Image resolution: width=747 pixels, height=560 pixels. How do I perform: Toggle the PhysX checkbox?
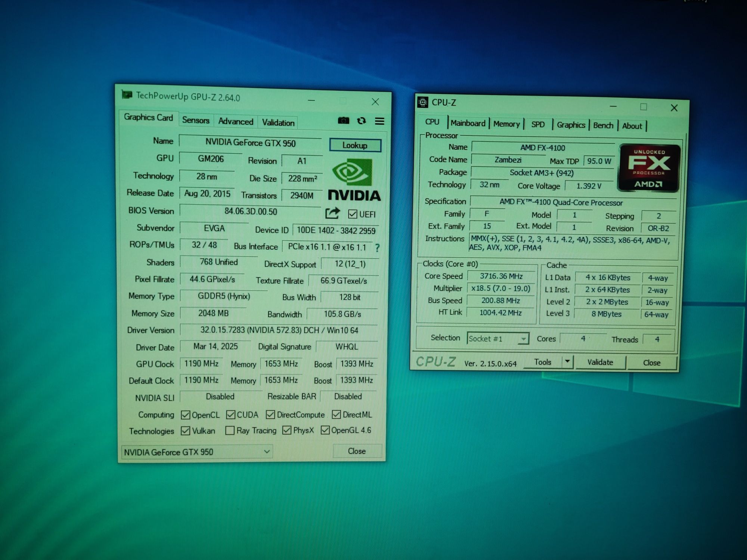click(287, 430)
